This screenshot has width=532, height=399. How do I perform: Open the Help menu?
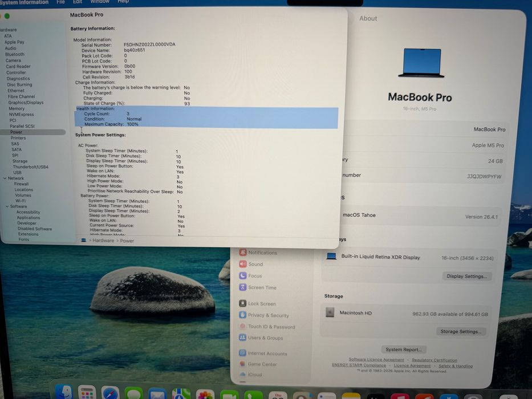tap(123, 1)
